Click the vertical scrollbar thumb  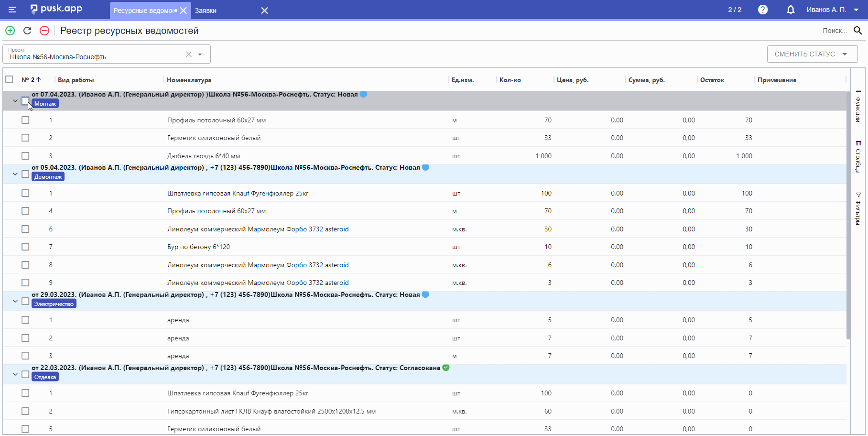pyautogui.click(x=848, y=215)
